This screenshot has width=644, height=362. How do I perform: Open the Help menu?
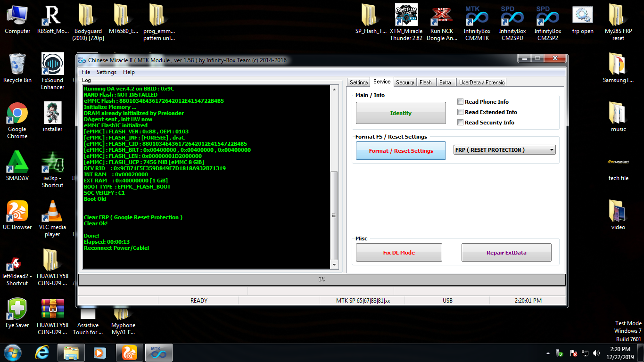click(x=129, y=72)
